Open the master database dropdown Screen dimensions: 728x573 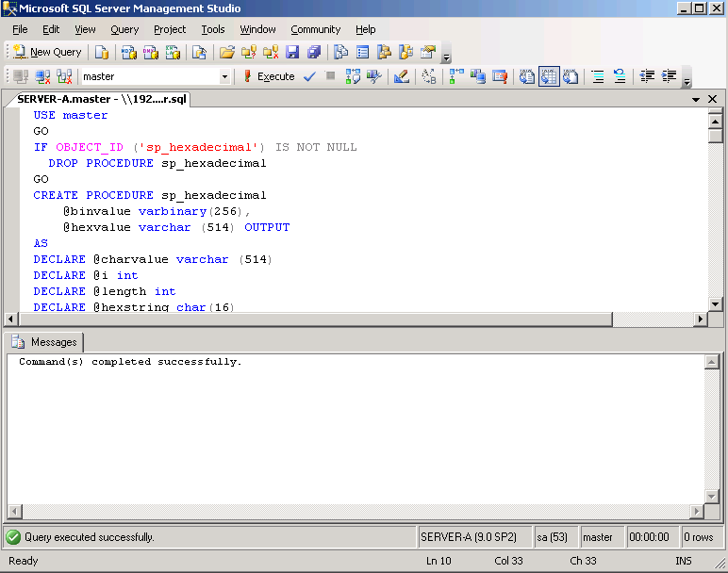(224, 76)
